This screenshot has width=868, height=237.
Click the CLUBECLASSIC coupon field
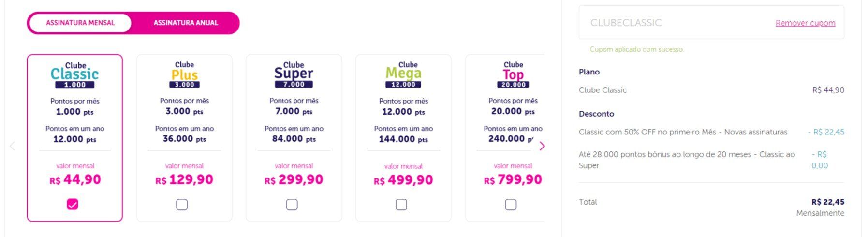711,23
